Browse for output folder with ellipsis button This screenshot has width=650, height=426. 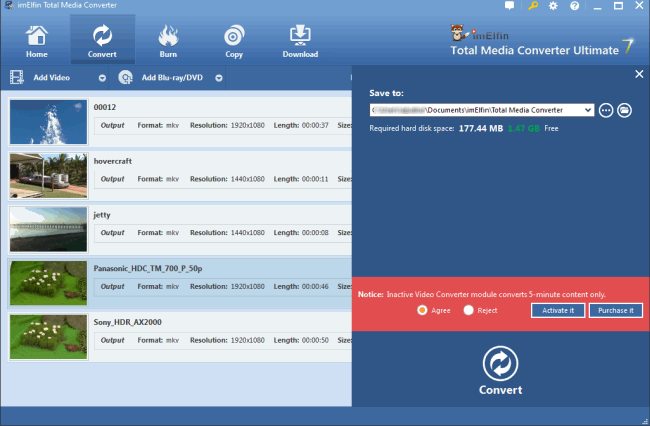[606, 110]
